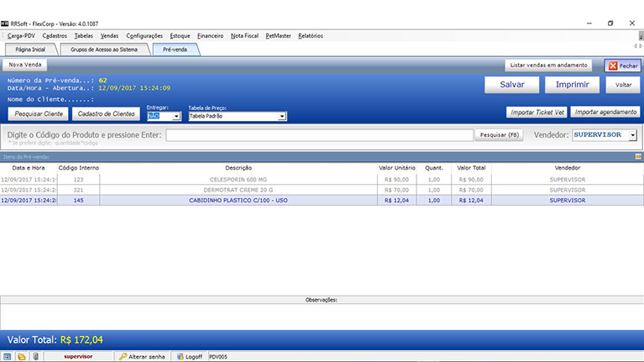Image resolution: width=644 pixels, height=362 pixels.
Task: Switch to the Página Inicial tab
Action: pos(30,50)
